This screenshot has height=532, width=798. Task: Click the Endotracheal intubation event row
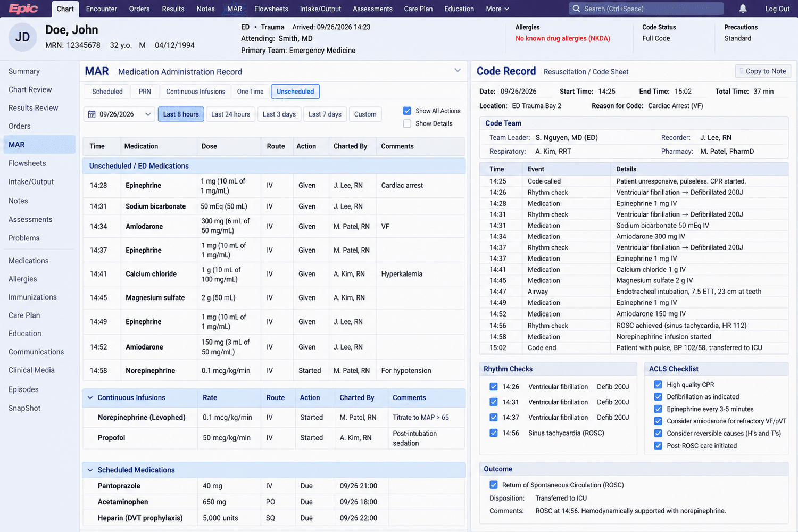pos(634,292)
